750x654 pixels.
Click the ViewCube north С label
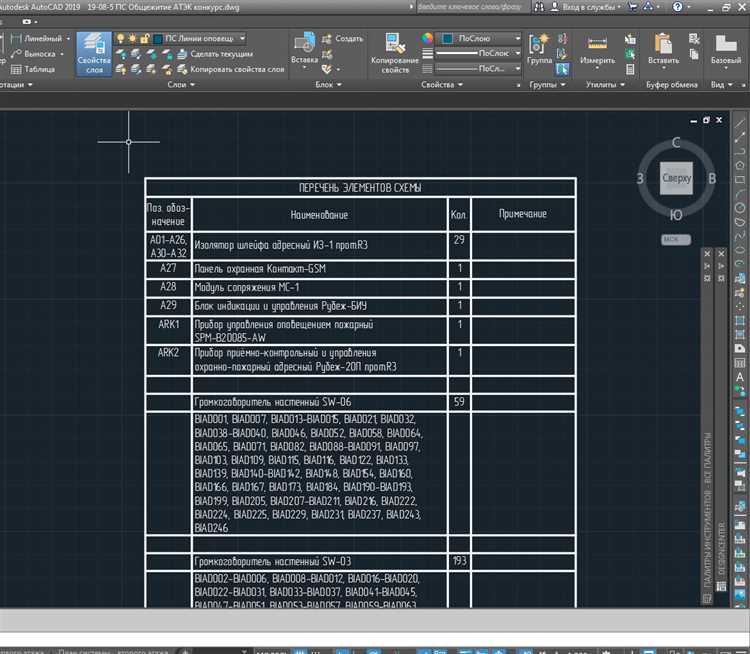tap(676, 143)
